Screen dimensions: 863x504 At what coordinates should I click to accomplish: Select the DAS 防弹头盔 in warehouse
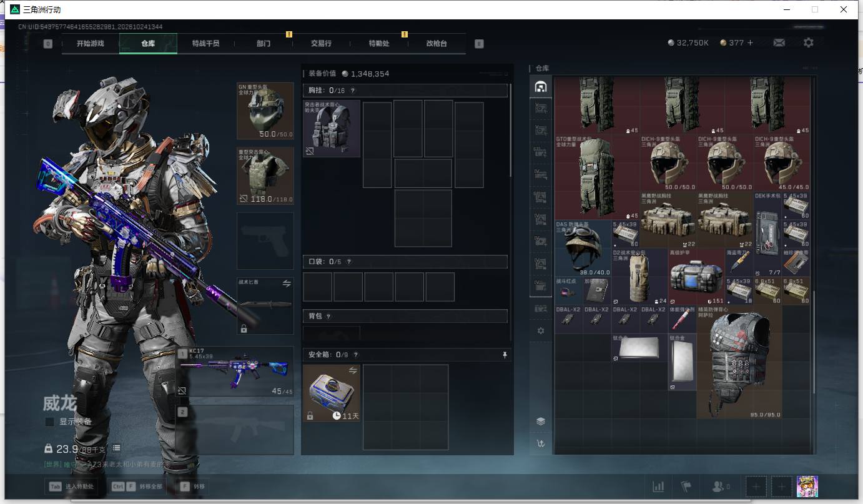pyautogui.click(x=583, y=247)
